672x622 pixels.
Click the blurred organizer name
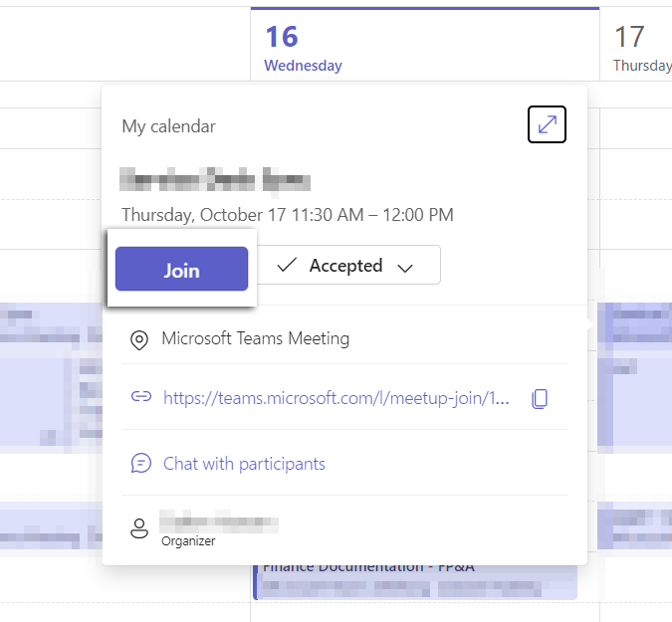point(219,522)
